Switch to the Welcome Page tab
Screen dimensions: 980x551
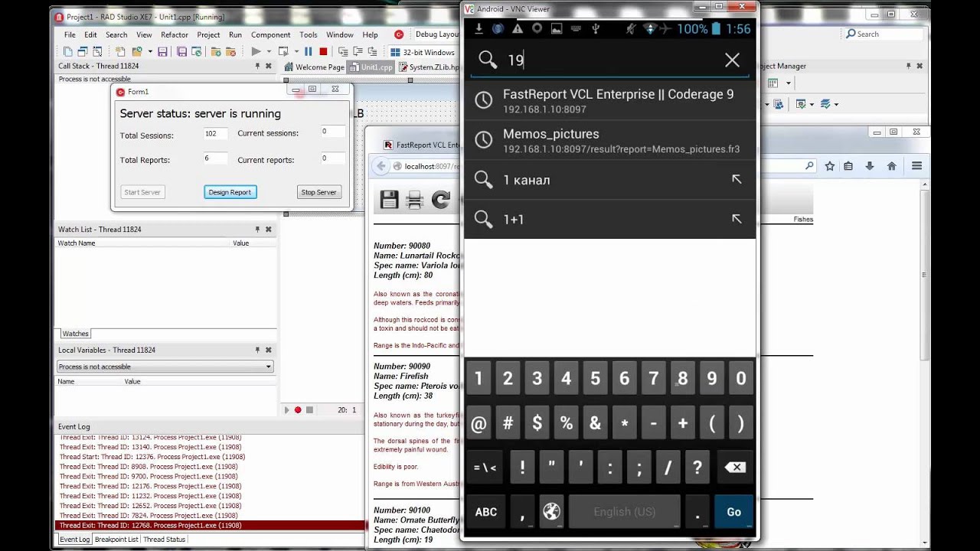(314, 67)
